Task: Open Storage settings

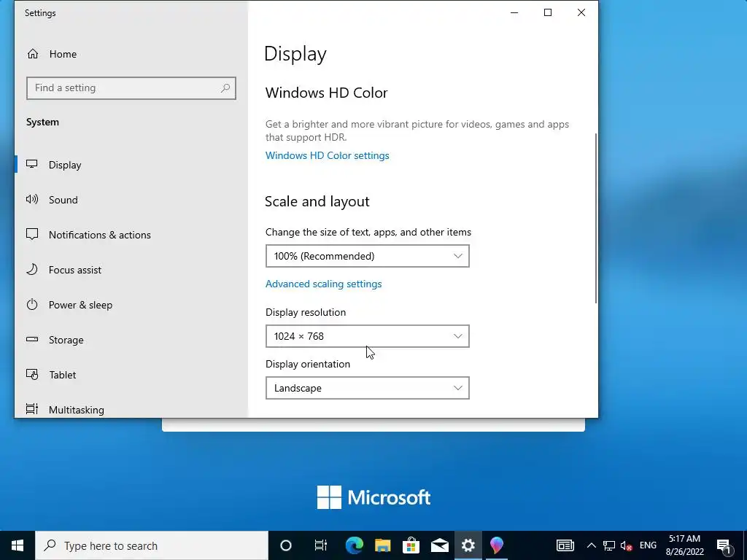Action: (66, 340)
